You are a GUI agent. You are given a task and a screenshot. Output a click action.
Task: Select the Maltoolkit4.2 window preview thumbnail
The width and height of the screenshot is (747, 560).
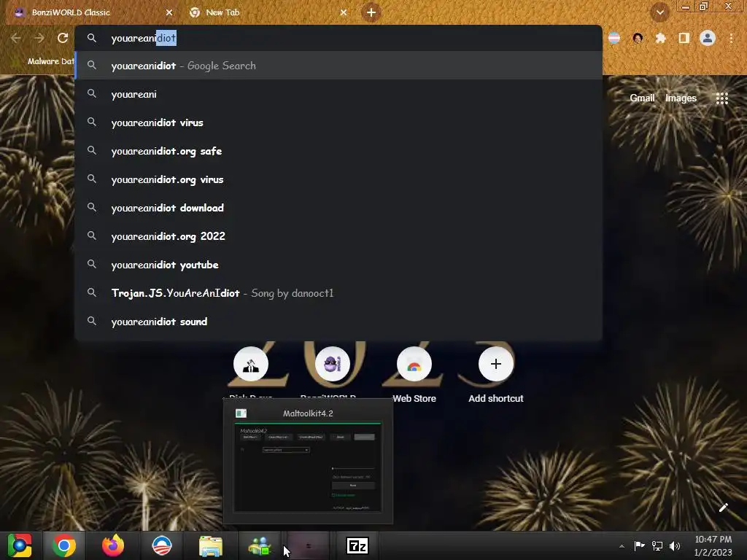coord(308,461)
